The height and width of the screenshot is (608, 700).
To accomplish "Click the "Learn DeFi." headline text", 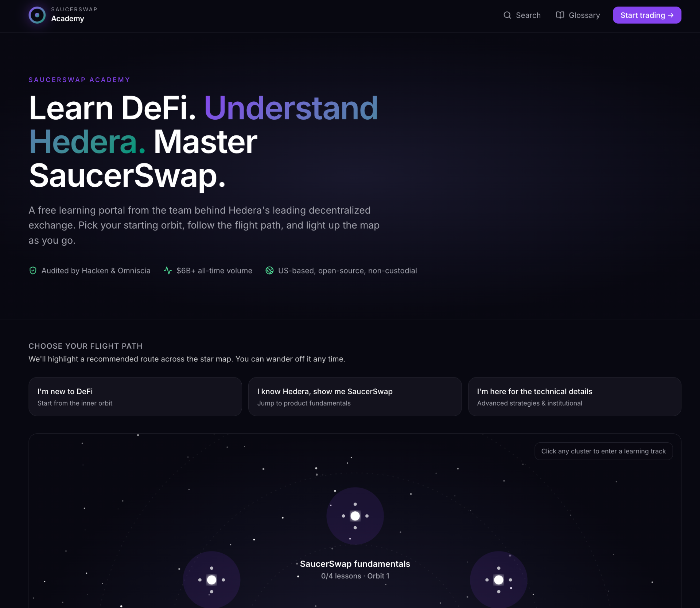I will (x=113, y=108).
